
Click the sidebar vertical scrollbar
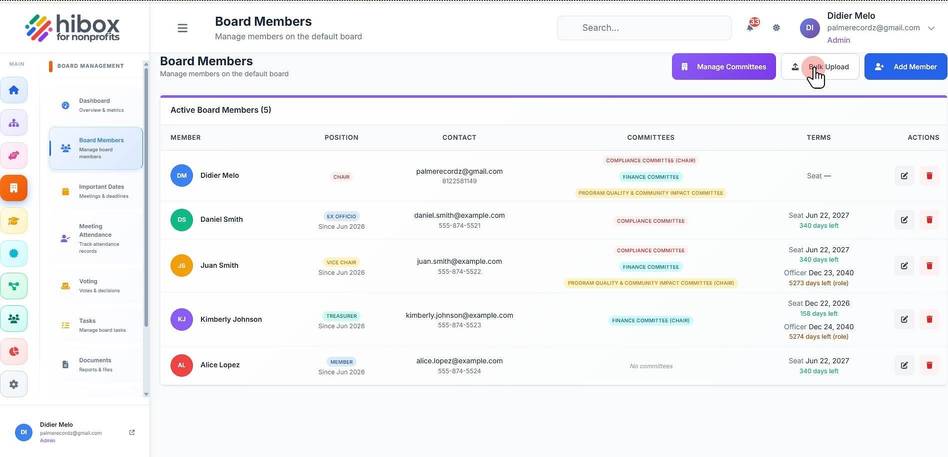point(146,196)
